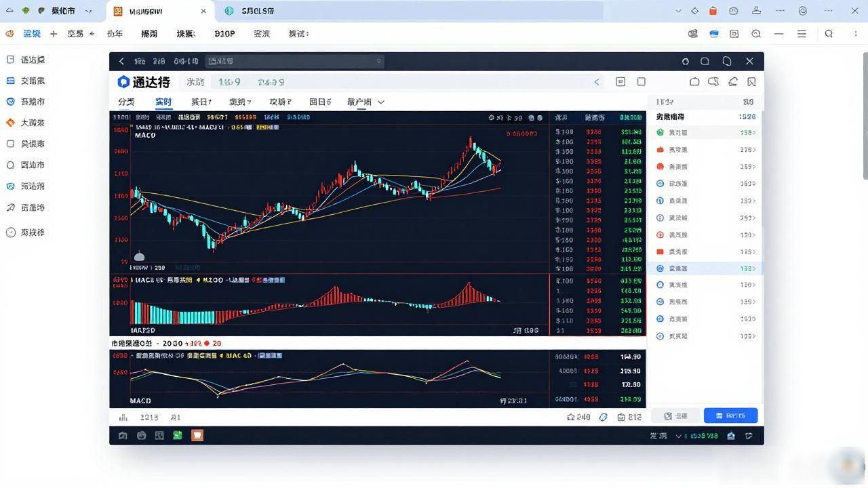This screenshot has height=488, width=868.
Task: Click the orange icon in the dark bottom toolbar
Action: click(197, 435)
